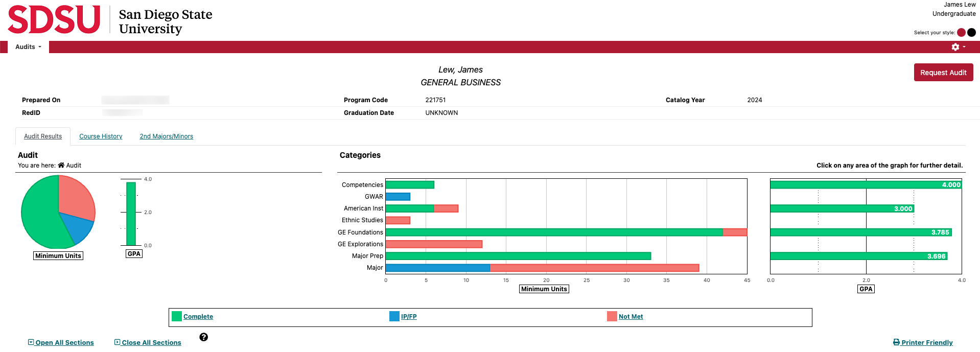980x352 pixels.
Task: Click the Major Prep green units bar
Action: tap(518, 255)
